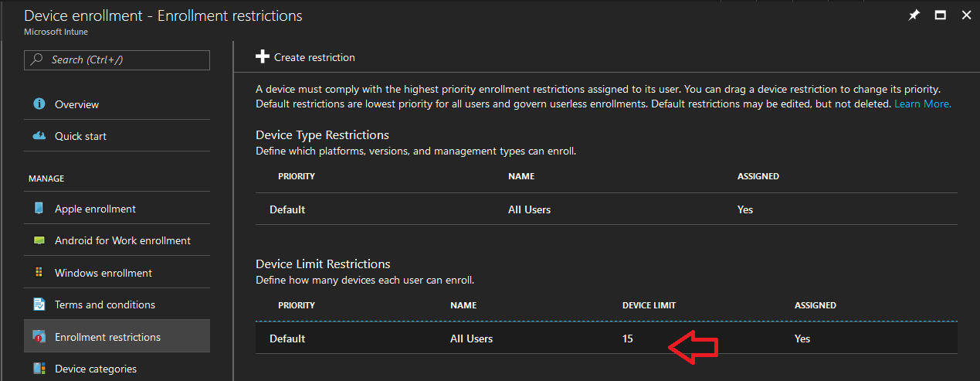Click the Device categories icon
Screen dimensions: 980x381
pos(39,369)
